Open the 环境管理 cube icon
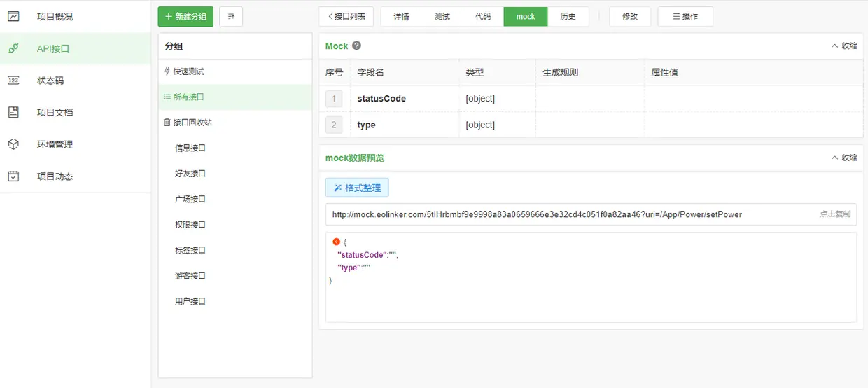 pyautogui.click(x=13, y=144)
